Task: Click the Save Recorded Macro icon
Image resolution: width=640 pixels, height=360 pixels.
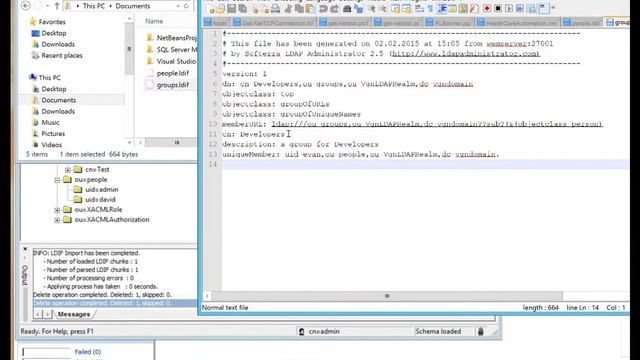Action: tap(531, 8)
